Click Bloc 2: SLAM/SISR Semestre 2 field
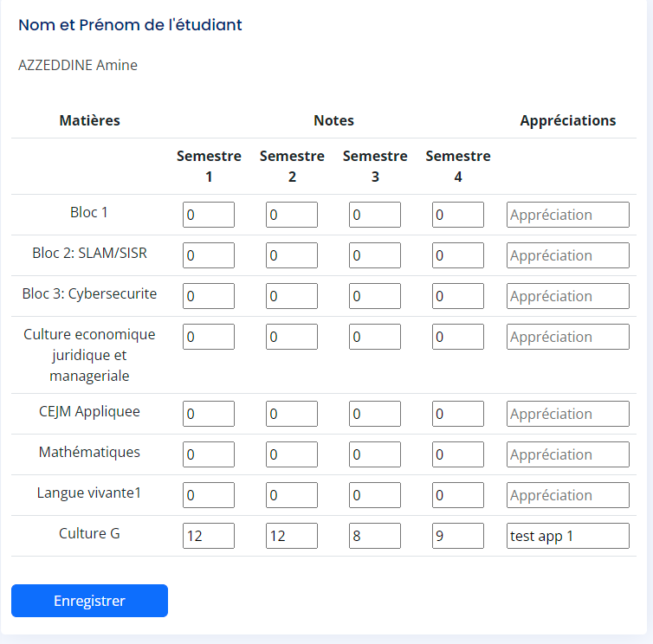The height and width of the screenshot is (644, 653). pos(291,255)
